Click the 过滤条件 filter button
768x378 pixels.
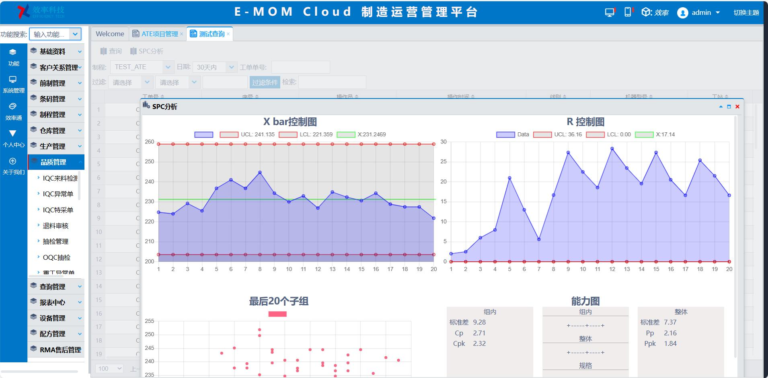click(265, 82)
